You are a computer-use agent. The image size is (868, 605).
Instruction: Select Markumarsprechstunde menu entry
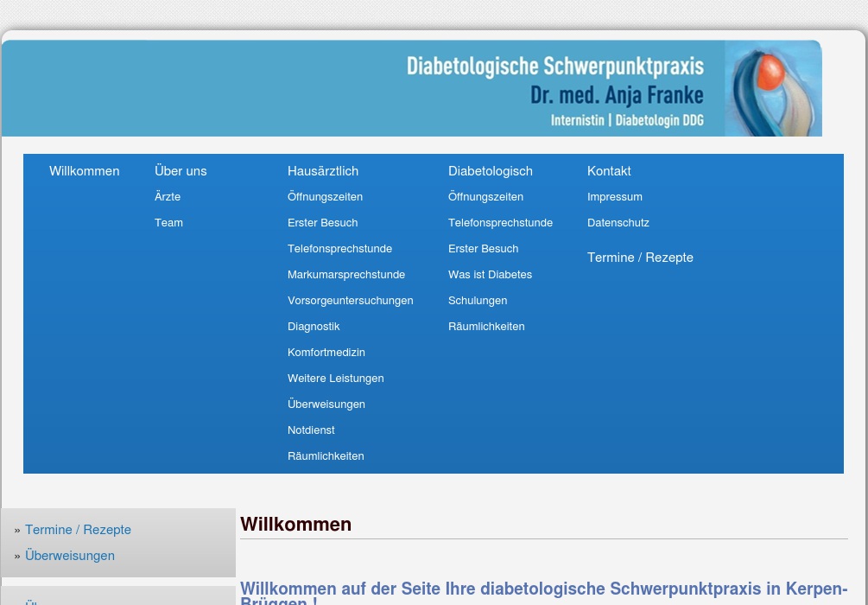[345, 275]
